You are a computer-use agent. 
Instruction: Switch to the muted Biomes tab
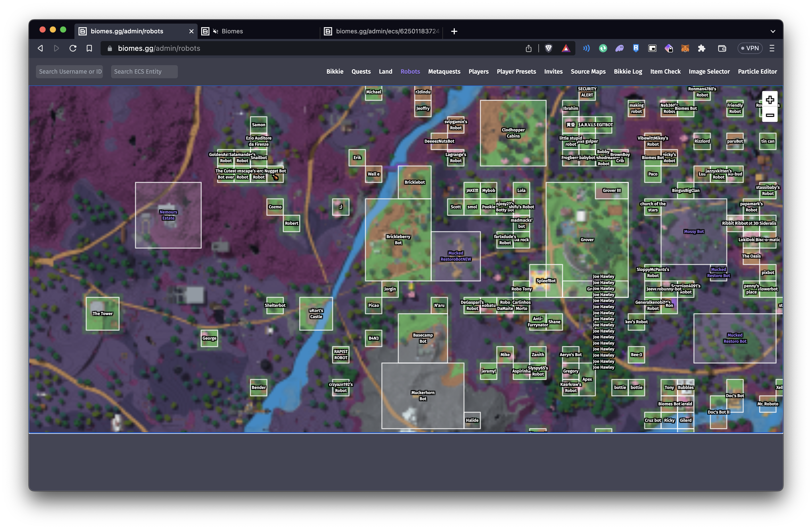tap(232, 31)
